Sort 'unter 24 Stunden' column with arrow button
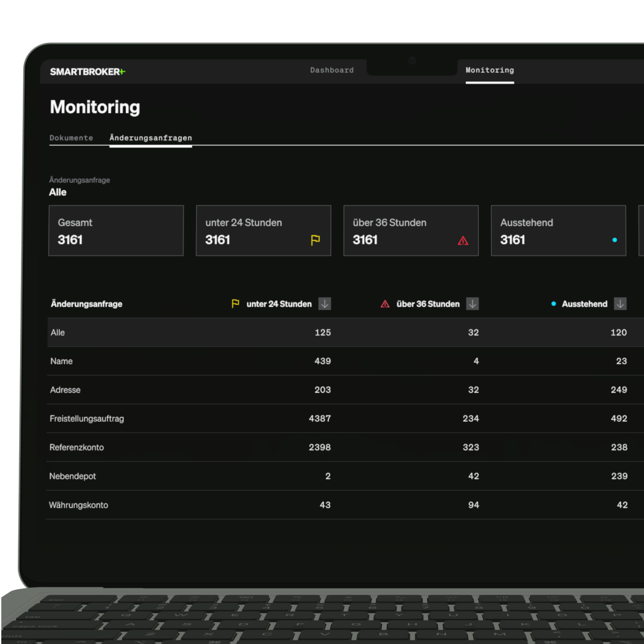 [x=324, y=304]
